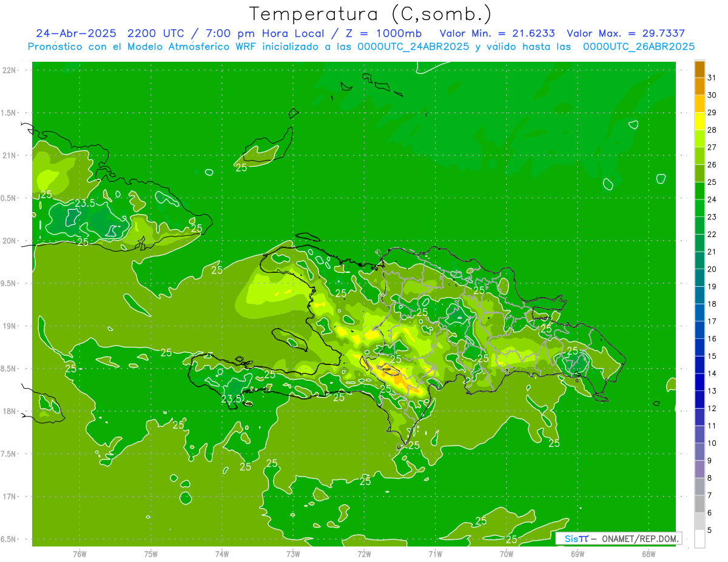Click the "23.5" contour label over southwestern Haiti
This screenshot has height=562, width=728.
click(231, 399)
